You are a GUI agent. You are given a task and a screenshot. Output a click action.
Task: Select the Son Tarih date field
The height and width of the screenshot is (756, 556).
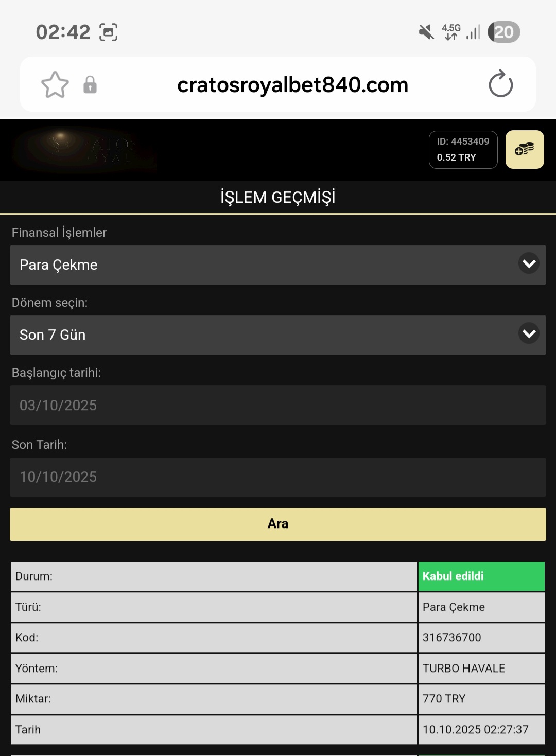pos(277,477)
